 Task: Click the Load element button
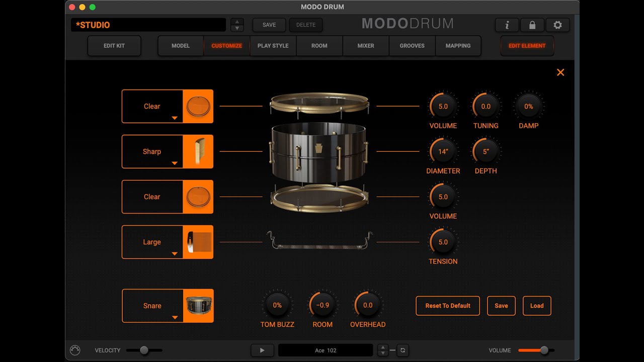click(x=537, y=306)
